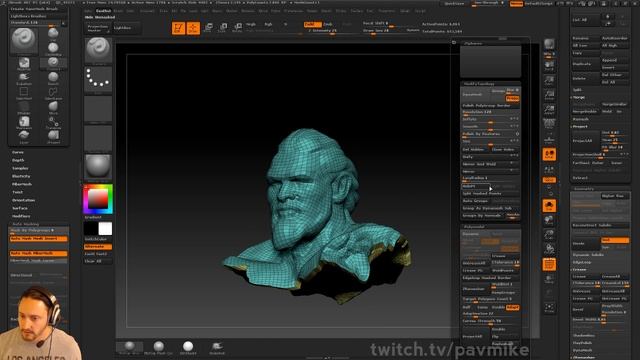Image resolution: width=640 pixels, height=360 pixels.
Task: Choose the Transpose brush icon
Action: pos(53,122)
